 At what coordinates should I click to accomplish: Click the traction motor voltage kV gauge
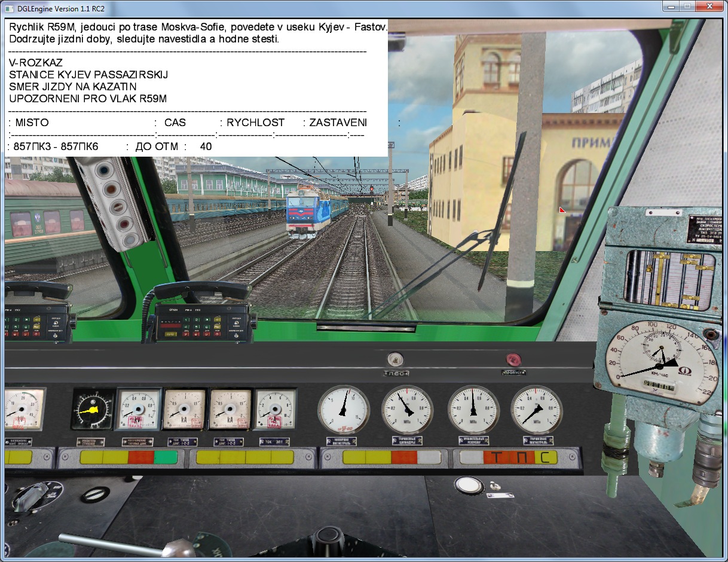[x=138, y=410]
